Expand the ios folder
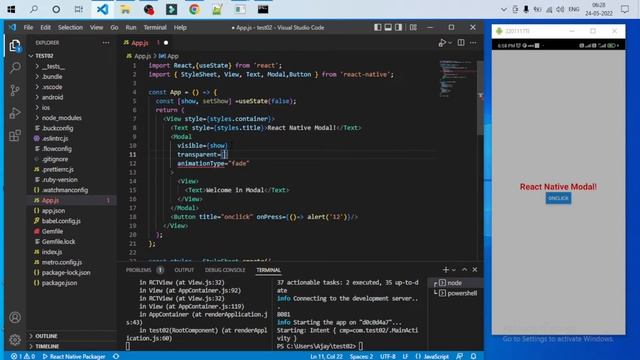This screenshot has height=360, width=640. 46,107
